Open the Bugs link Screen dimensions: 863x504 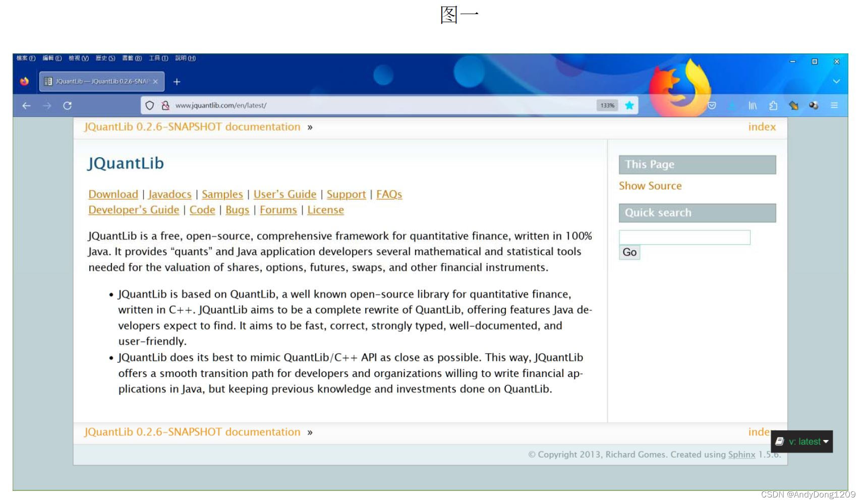point(238,210)
